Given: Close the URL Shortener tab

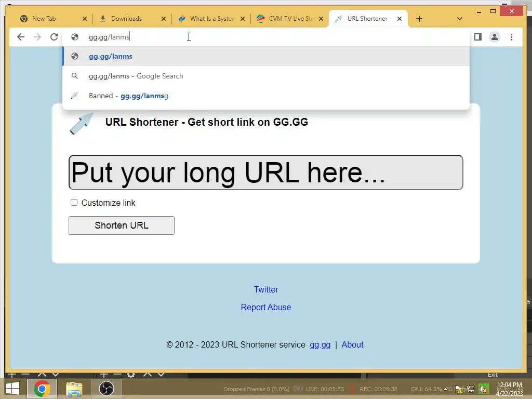Looking at the screenshot, I should 400,19.
